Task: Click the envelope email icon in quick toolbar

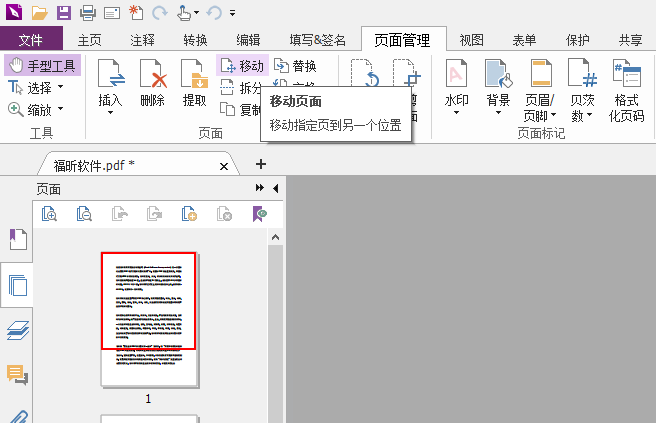Action: pyautogui.click(x=112, y=13)
